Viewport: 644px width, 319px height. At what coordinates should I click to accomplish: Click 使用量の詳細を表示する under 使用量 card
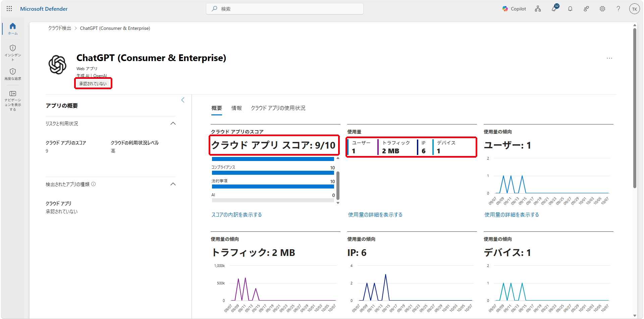pos(375,215)
